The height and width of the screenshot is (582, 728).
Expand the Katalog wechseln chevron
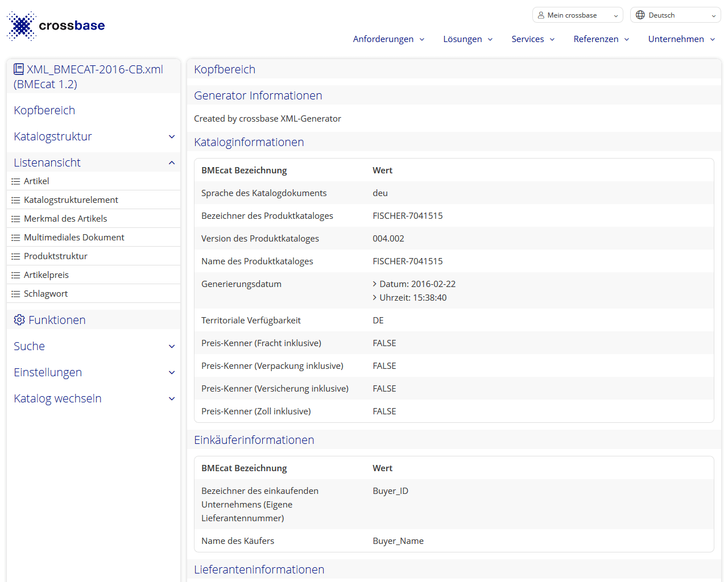(x=172, y=399)
